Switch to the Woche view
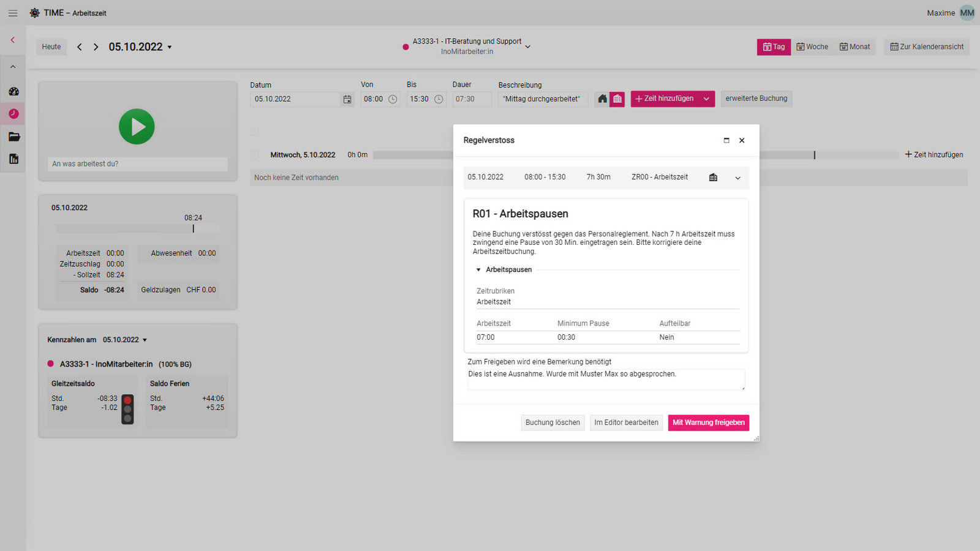 tap(812, 47)
